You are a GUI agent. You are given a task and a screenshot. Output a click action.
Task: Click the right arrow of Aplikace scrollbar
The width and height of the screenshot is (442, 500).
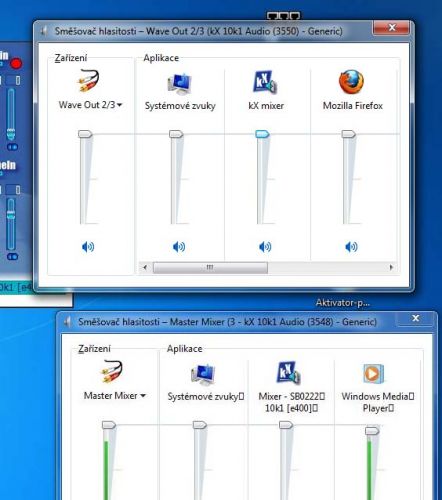[391, 267]
